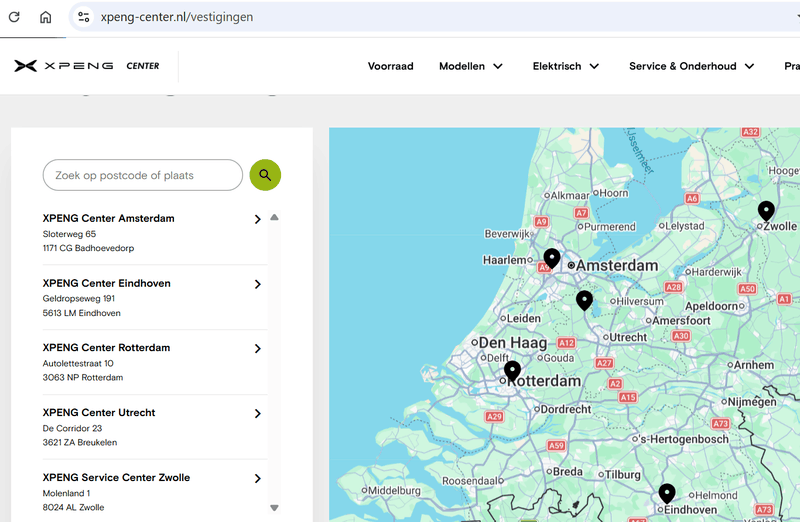Click the chevron next to Service Center Zwolle
The image size is (800, 522).
tap(258, 479)
